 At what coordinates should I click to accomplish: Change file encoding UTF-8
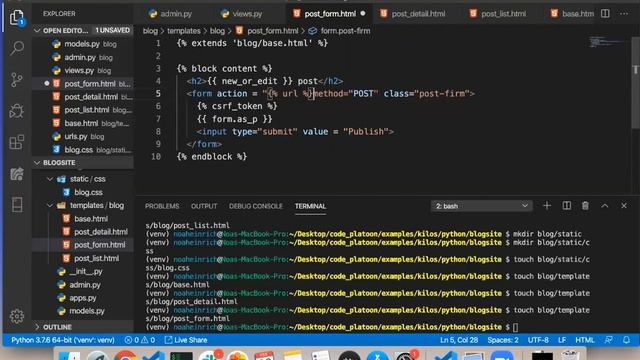pos(538,340)
